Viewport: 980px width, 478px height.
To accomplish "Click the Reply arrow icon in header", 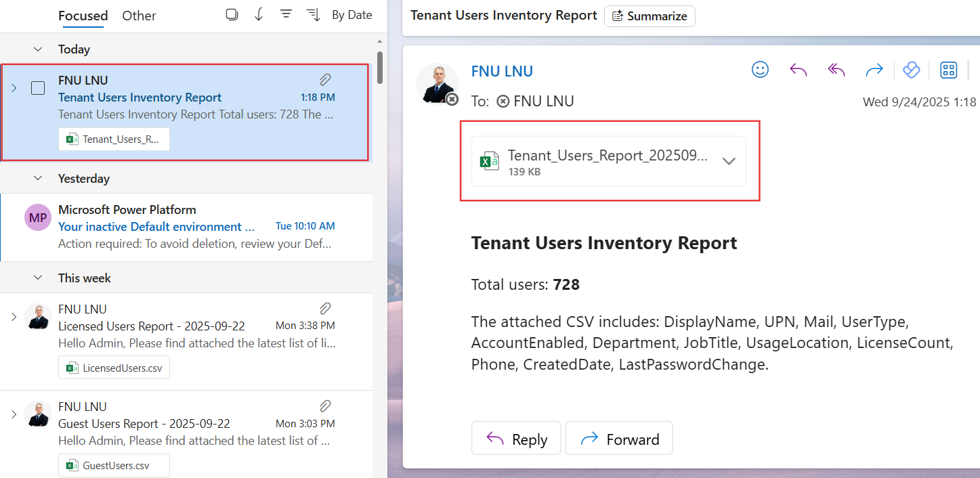I will [x=798, y=70].
